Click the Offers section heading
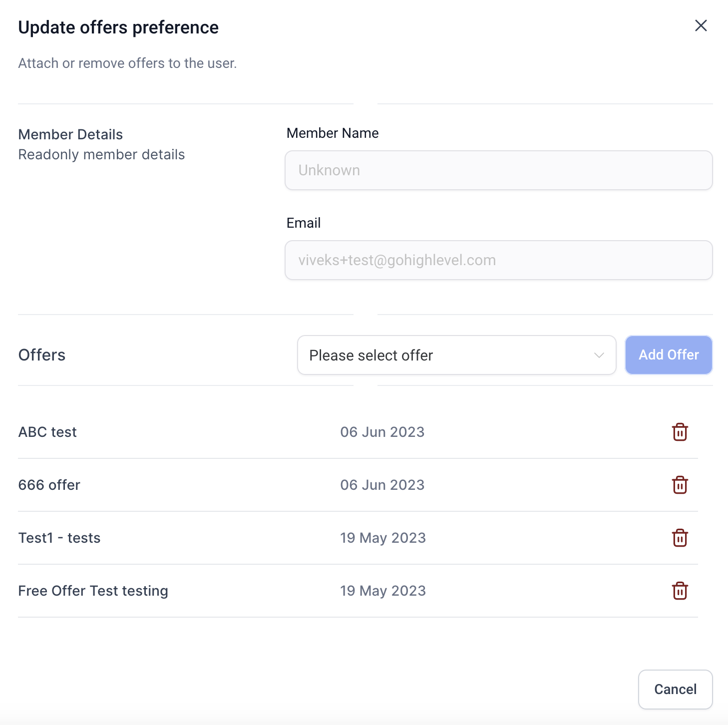This screenshot has width=728, height=725. click(x=42, y=355)
